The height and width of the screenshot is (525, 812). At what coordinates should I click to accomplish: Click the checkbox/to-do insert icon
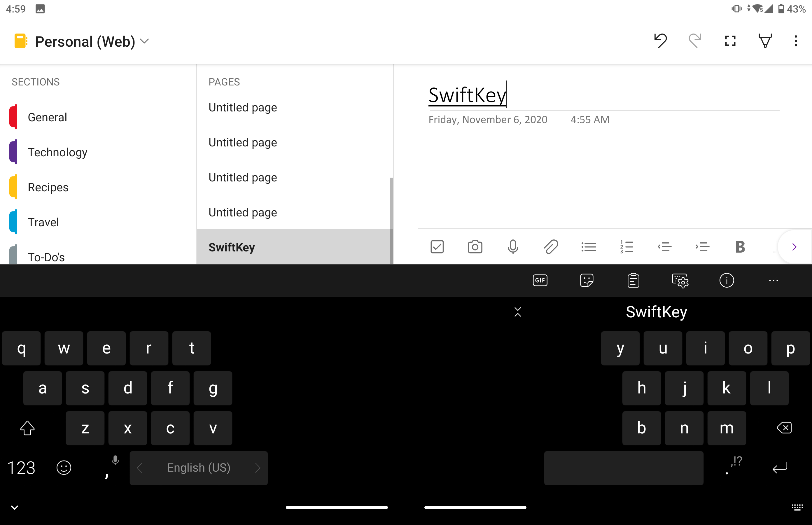[x=437, y=247]
